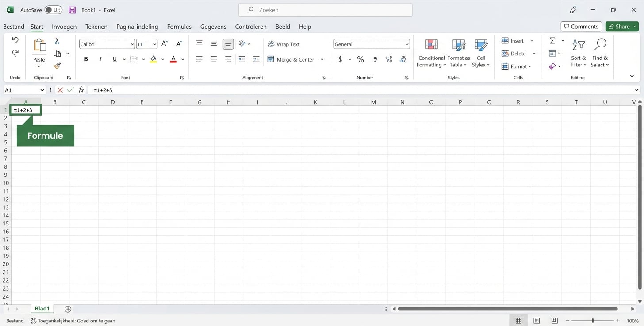
Task: Toggle italic formatting
Action: [100, 59]
